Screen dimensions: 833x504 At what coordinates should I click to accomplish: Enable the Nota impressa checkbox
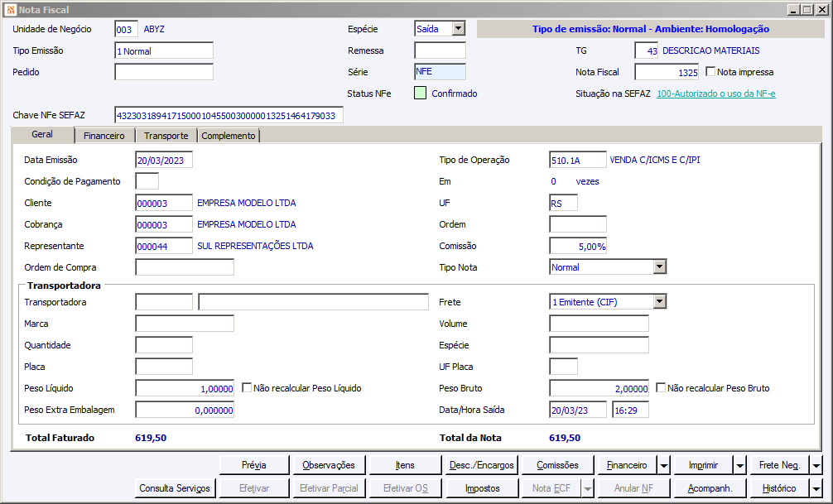tap(710, 72)
